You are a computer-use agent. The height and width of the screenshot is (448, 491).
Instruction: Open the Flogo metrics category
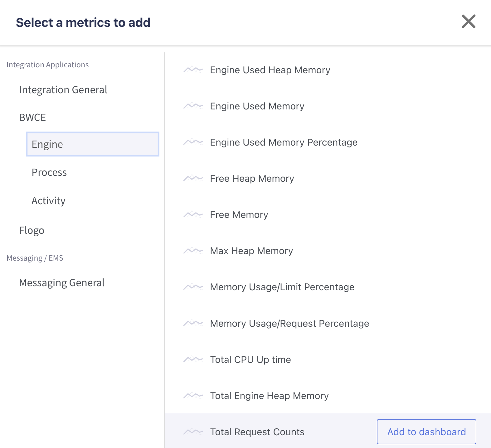(x=32, y=230)
